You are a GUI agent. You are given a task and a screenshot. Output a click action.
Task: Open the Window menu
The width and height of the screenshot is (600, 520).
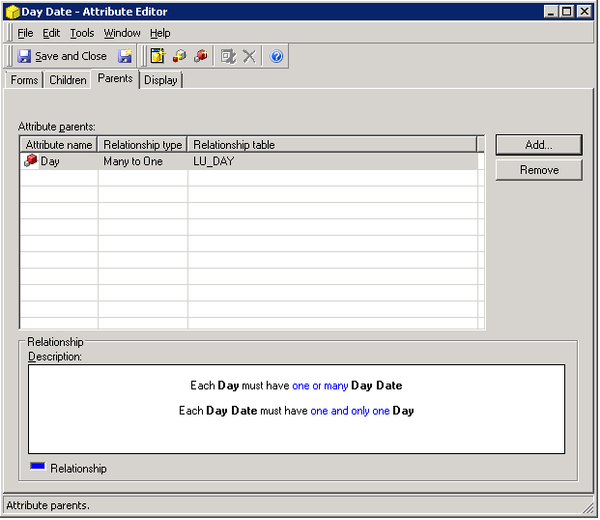122,33
